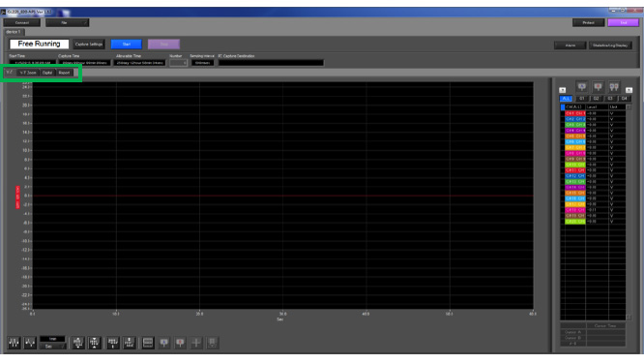
Task: Click the time axis compress icon
Action: (14, 342)
